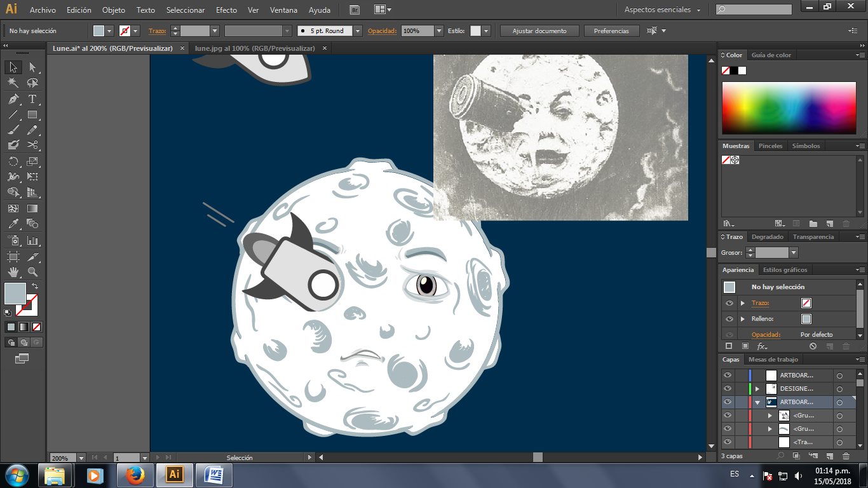Pick a color from the Color spectrum bar

789,108
